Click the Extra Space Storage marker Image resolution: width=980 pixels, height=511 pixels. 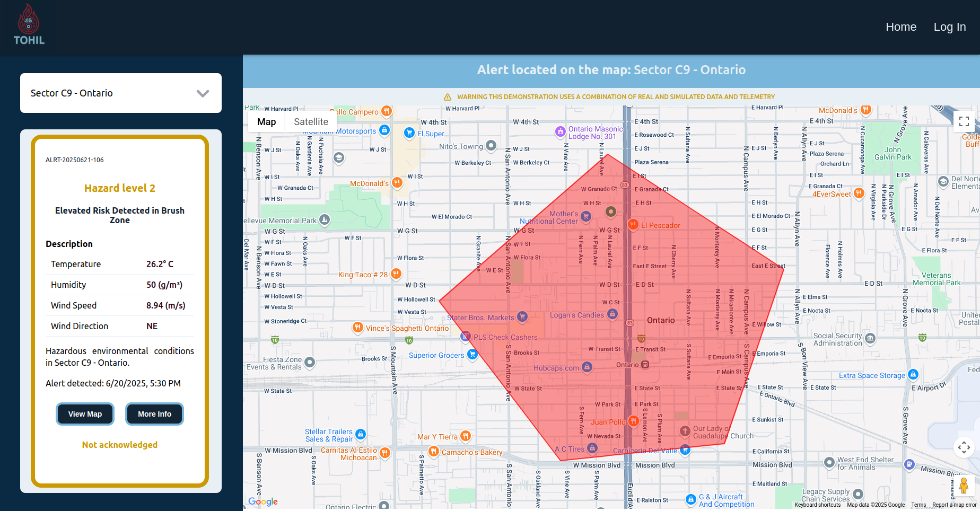[x=913, y=374]
